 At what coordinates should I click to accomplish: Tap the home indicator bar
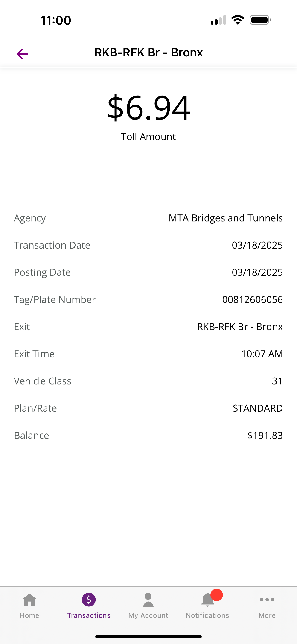tap(148, 636)
